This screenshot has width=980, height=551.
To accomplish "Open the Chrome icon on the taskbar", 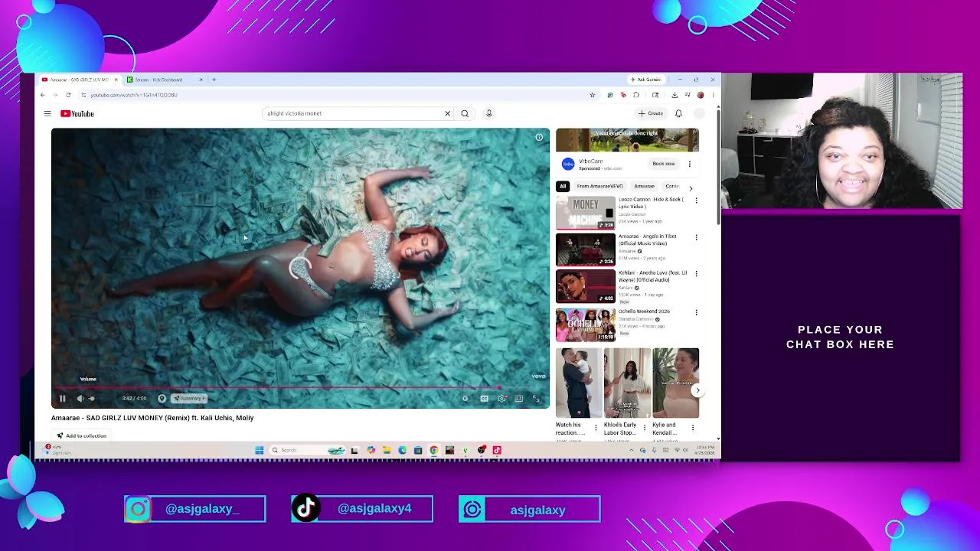I will 434,450.
